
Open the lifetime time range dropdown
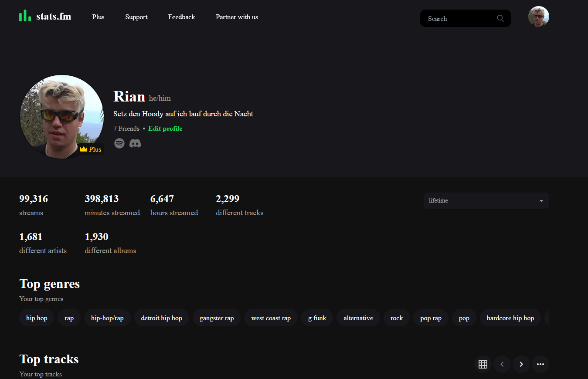486,201
